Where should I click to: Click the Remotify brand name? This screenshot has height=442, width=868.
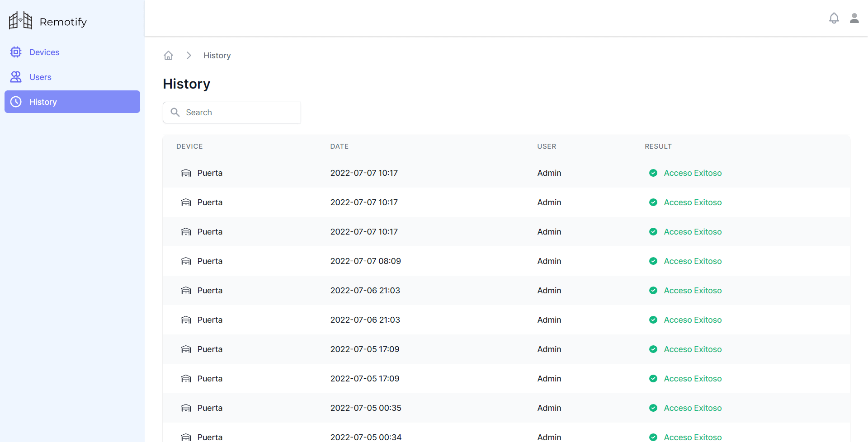63,22
